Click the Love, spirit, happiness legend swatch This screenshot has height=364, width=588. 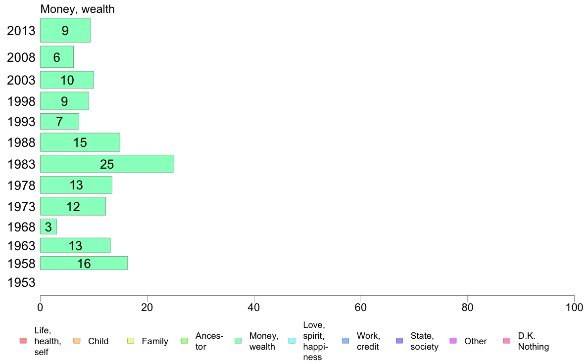tap(292, 341)
